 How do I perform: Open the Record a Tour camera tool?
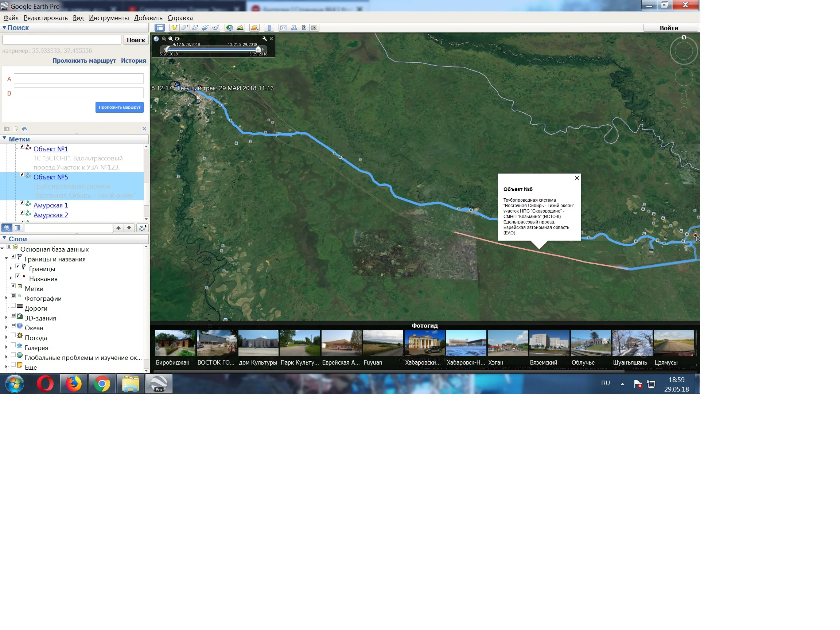(x=215, y=28)
